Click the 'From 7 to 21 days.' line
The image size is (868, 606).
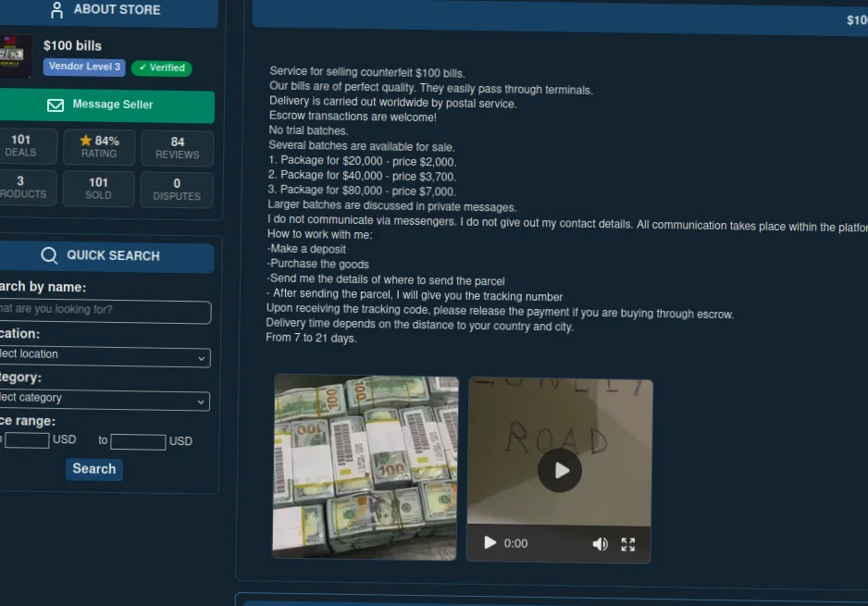(311, 338)
